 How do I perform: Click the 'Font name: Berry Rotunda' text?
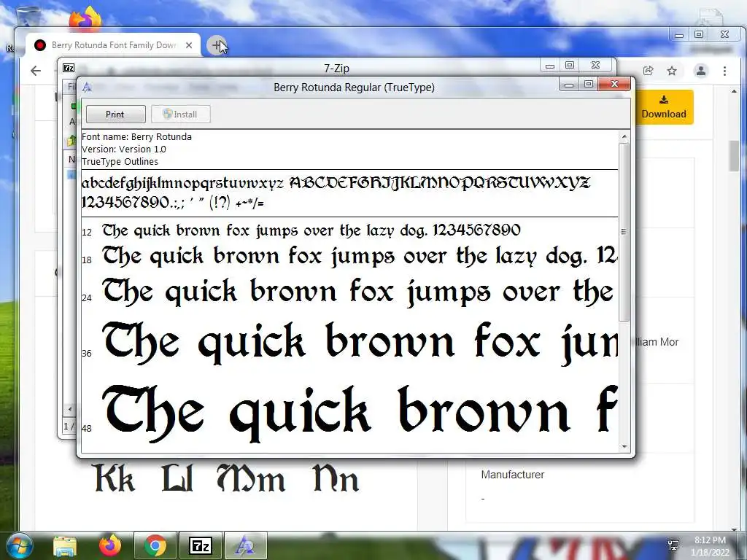[x=136, y=136]
